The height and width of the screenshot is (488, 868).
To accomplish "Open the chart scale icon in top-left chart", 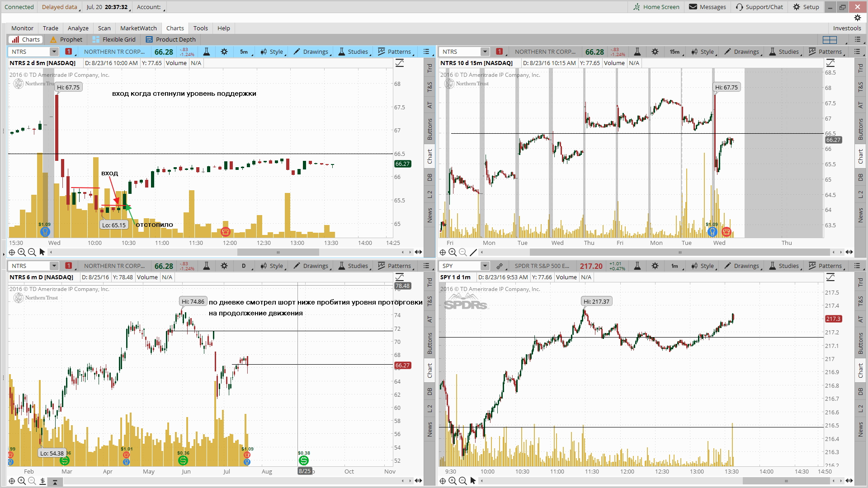I will click(x=400, y=63).
